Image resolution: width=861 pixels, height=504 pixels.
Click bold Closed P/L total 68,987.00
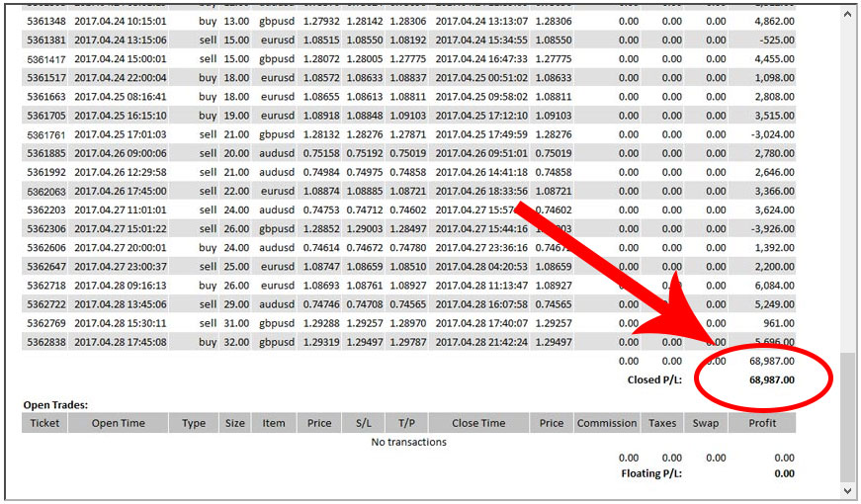pos(771,379)
